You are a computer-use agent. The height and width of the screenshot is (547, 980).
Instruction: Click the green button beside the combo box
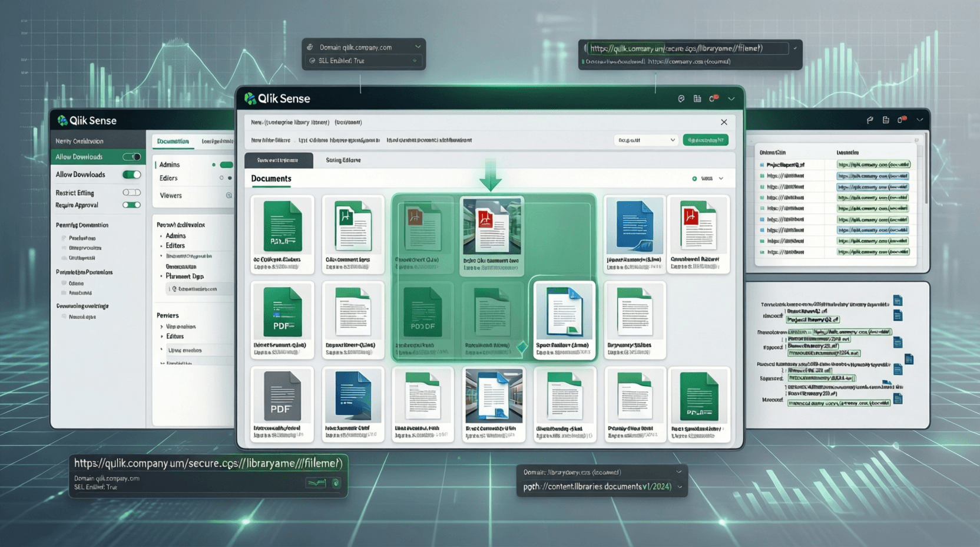click(x=706, y=140)
